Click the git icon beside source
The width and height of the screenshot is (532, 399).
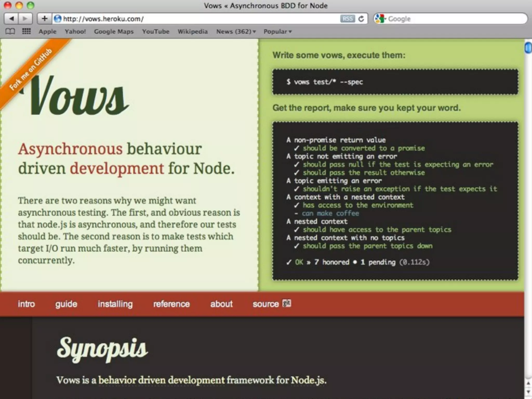[x=287, y=303]
